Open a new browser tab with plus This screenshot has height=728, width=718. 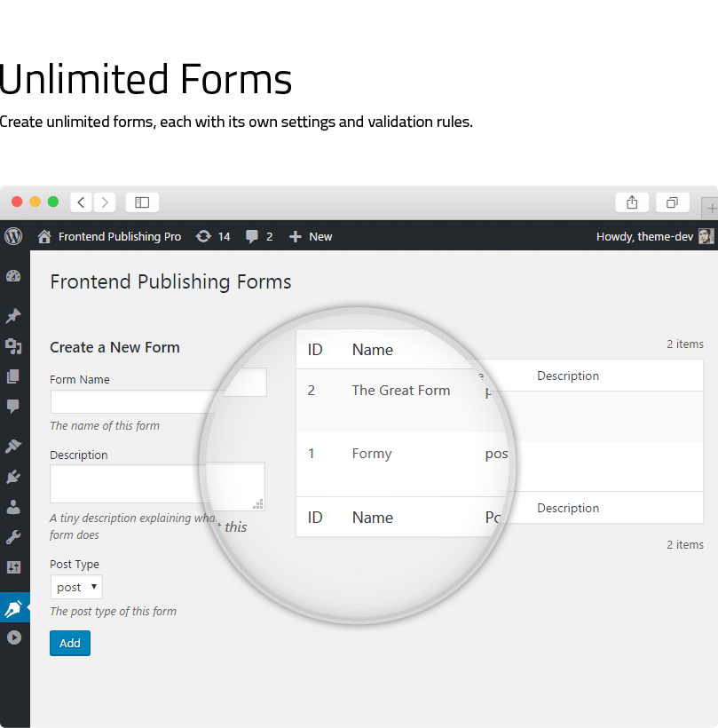coord(711,209)
